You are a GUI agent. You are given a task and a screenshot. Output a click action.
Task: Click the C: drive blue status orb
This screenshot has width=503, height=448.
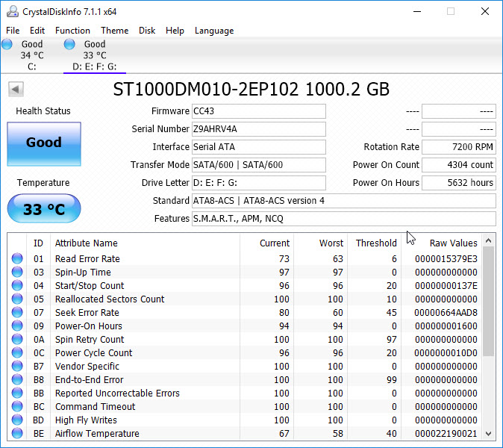[x=7, y=44]
